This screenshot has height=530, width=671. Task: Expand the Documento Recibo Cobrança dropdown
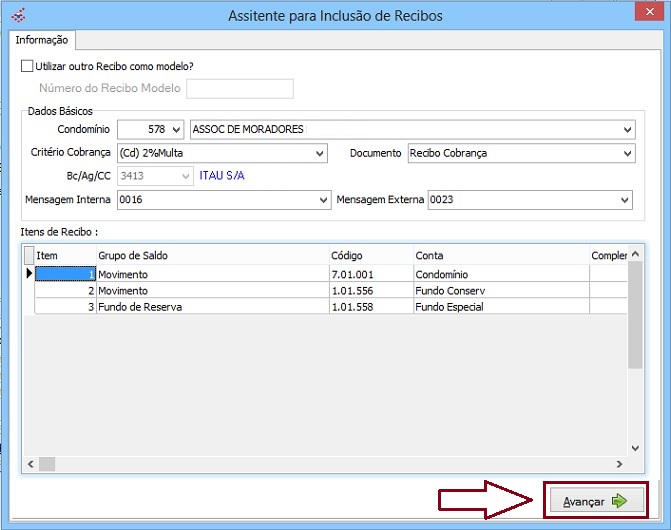[627, 153]
